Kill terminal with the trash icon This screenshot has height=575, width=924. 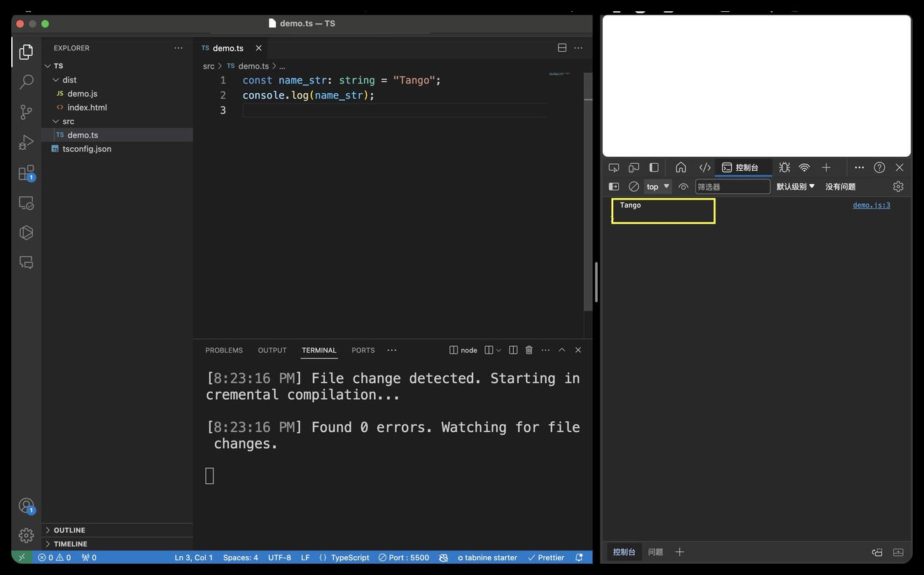529,350
